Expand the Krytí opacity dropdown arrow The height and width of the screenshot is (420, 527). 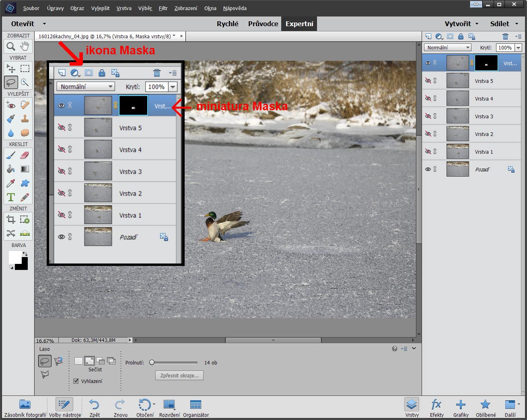[518, 47]
